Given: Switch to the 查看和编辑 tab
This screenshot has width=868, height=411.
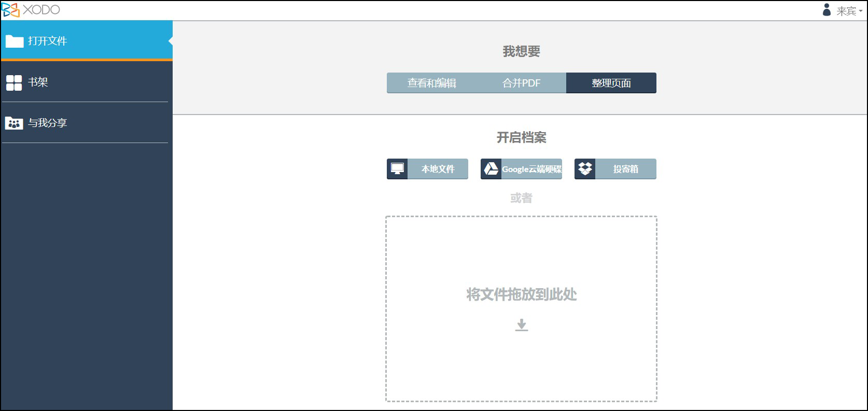Looking at the screenshot, I should (x=432, y=83).
